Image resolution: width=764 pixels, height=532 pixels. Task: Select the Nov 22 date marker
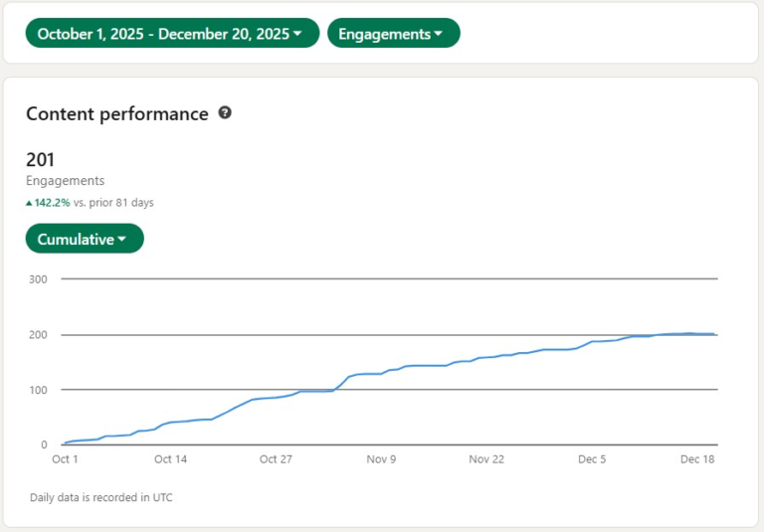486,459
